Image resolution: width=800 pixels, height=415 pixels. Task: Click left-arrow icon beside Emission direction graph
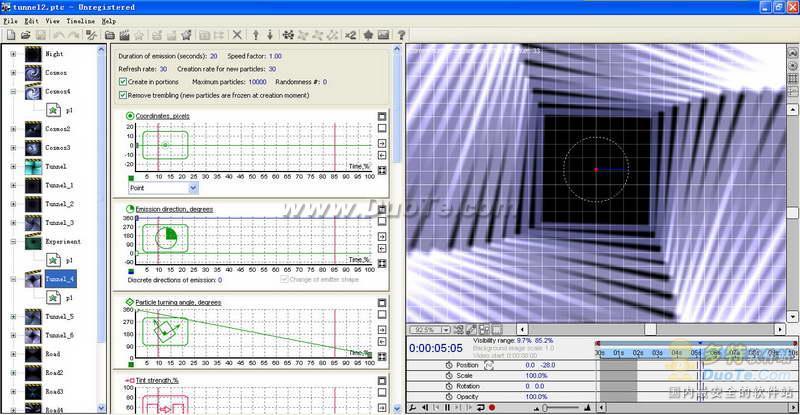(382, 249)
